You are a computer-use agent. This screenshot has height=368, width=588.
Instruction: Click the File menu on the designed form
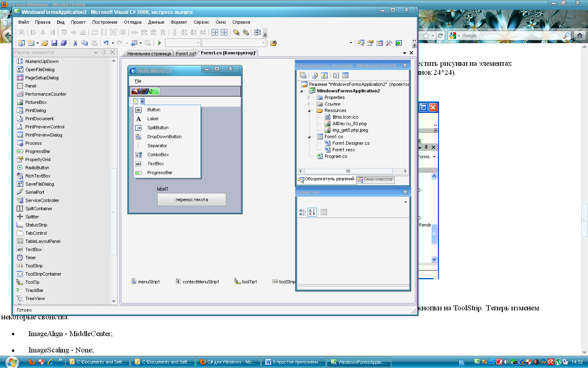click(x=138, y=81)
